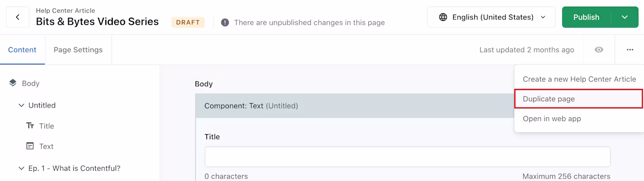Click the unpublished changes warning icon
Screen dimensions: 644x181
click(x=225, y=22)
